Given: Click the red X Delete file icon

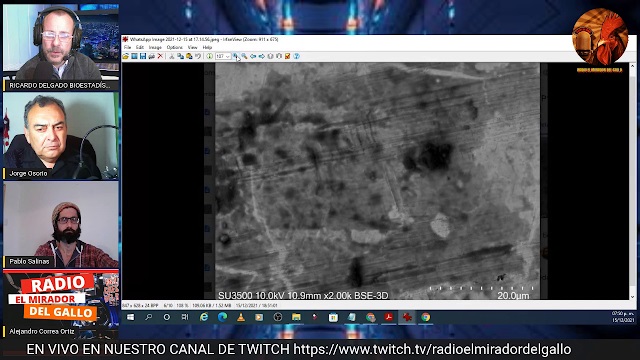Looking at the screenshot, I should 160,56.
